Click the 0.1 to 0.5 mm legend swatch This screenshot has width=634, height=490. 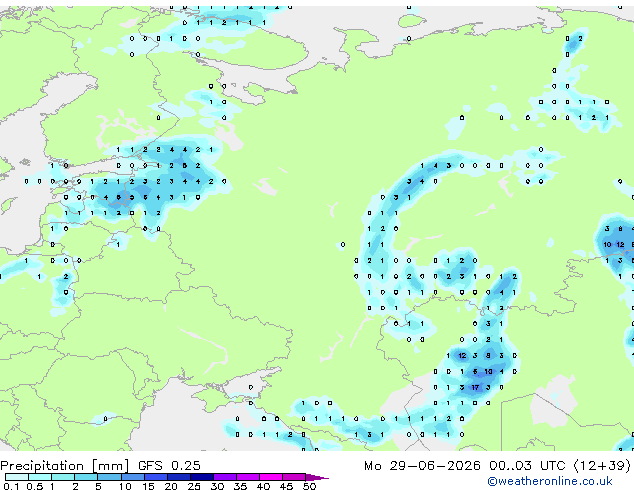click(x=17, y=477)
